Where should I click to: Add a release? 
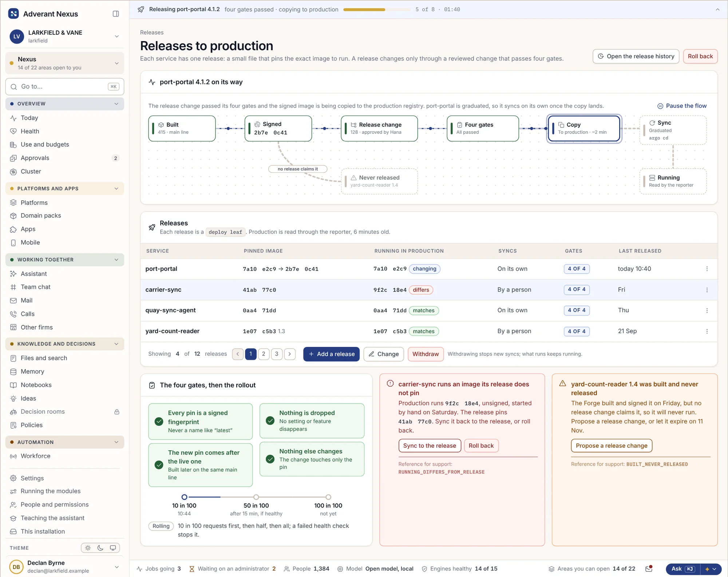click(x=331, y=354)
